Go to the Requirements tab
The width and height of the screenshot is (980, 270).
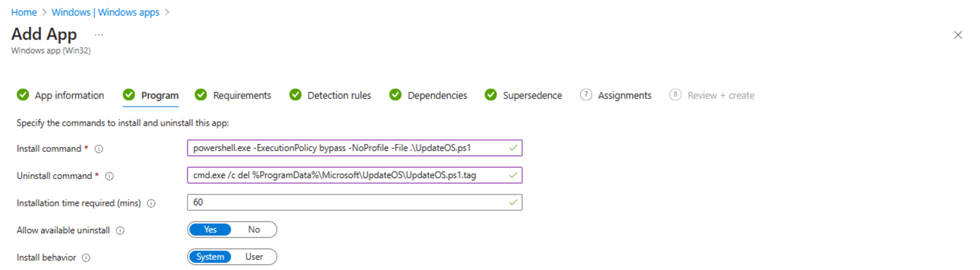tap(242, 95)
